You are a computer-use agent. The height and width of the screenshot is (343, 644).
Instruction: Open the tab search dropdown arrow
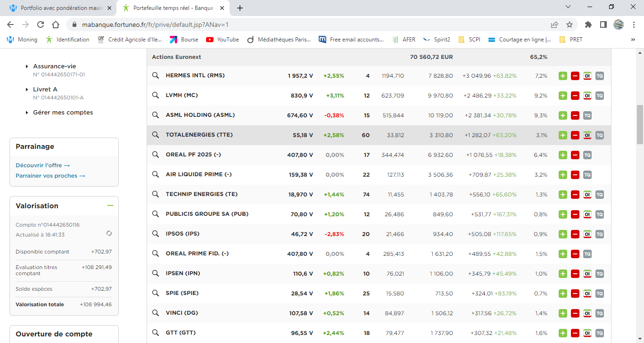point(568,7)
